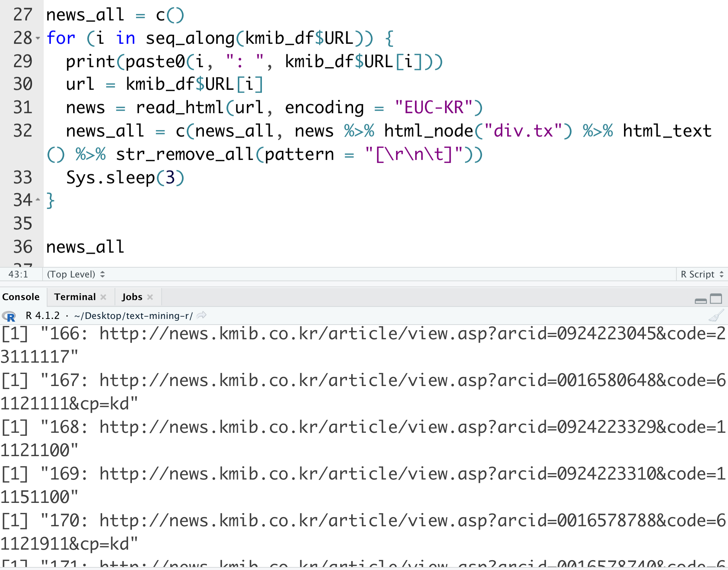Viewport: 728px width, 570px height.
Task: Click str_remove_all on wrapped line 32
Action: [x=185, y=155]
